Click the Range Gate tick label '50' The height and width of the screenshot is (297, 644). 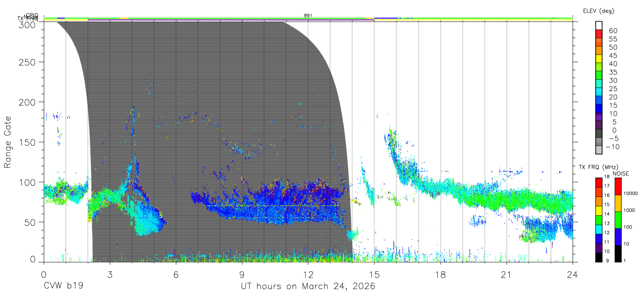(30, 222)
